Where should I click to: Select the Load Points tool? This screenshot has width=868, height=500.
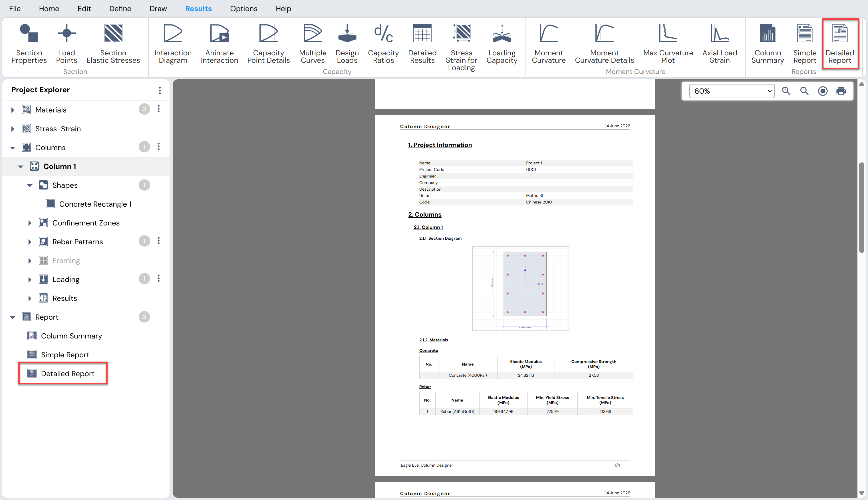pos(66,43)
